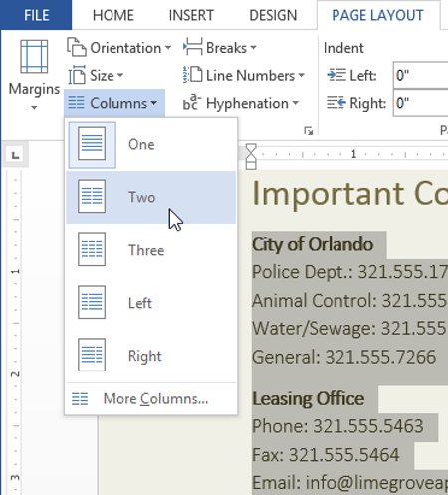Open the Orientation dropdown

(x=119, y=48)
